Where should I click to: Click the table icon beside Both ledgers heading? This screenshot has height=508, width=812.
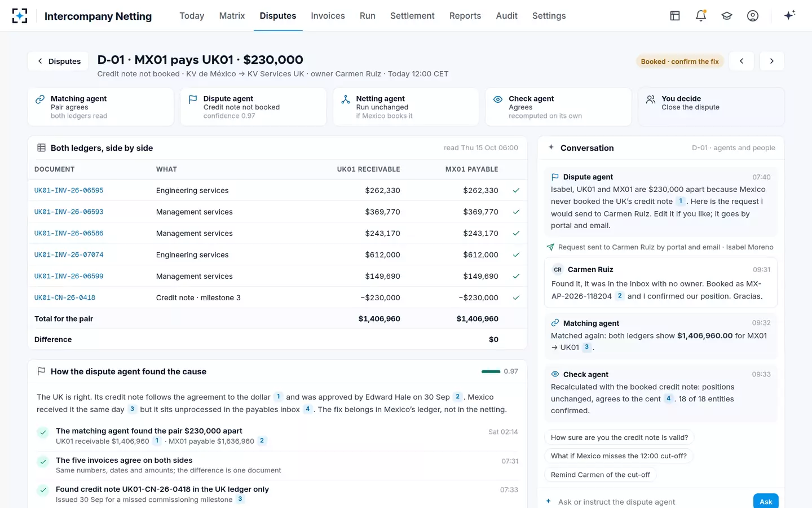click(x=41, y=148)
